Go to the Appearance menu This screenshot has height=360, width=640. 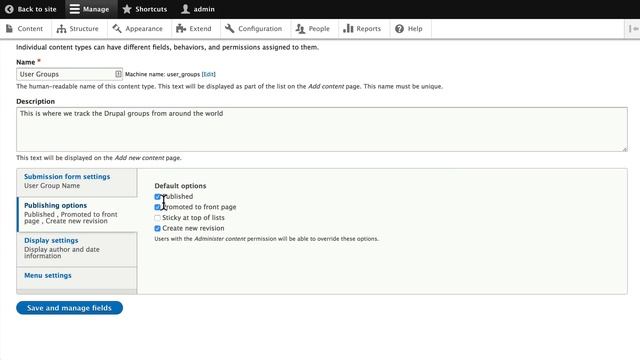[x=138, y=29]
